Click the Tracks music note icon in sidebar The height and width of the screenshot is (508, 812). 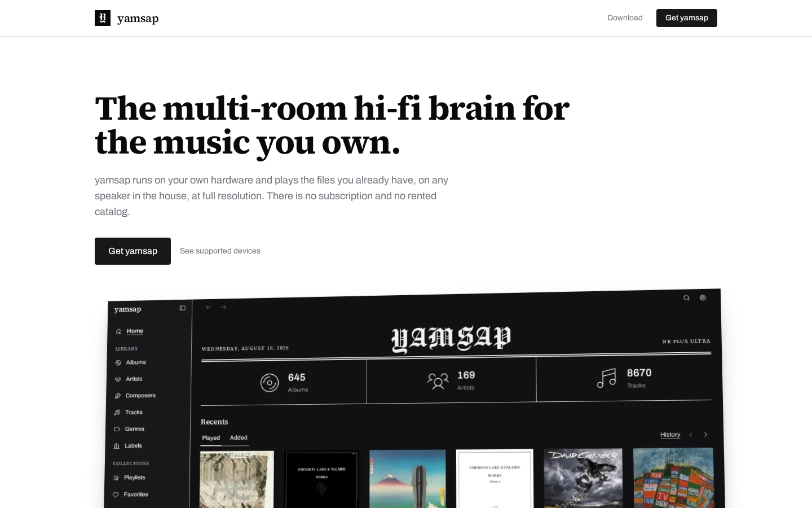click(117, 413)
